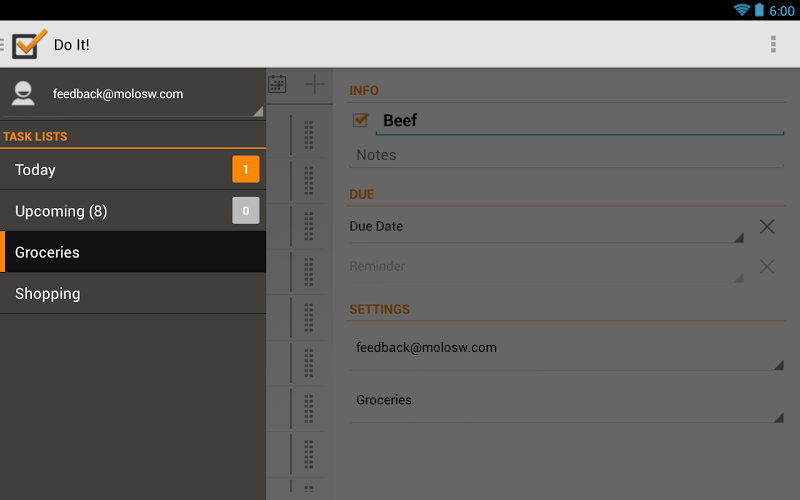The image size is (800, 500).
Task: Select the Shopping task list
Action: pos(133,293)
